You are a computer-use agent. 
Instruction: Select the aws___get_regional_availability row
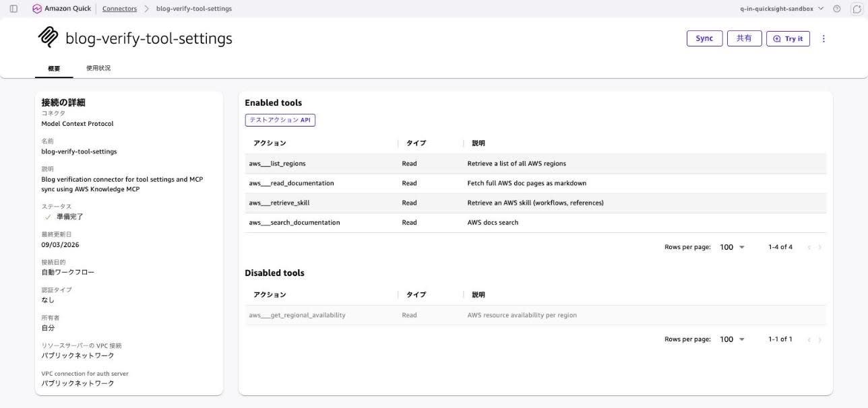[x=535, y=315]
